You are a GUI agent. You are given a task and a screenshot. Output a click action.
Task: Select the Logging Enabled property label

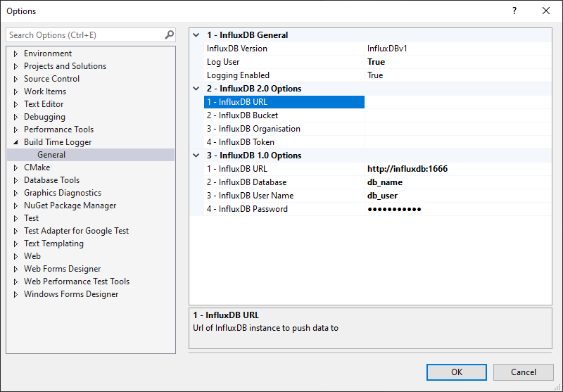click(x=238, y=75)
